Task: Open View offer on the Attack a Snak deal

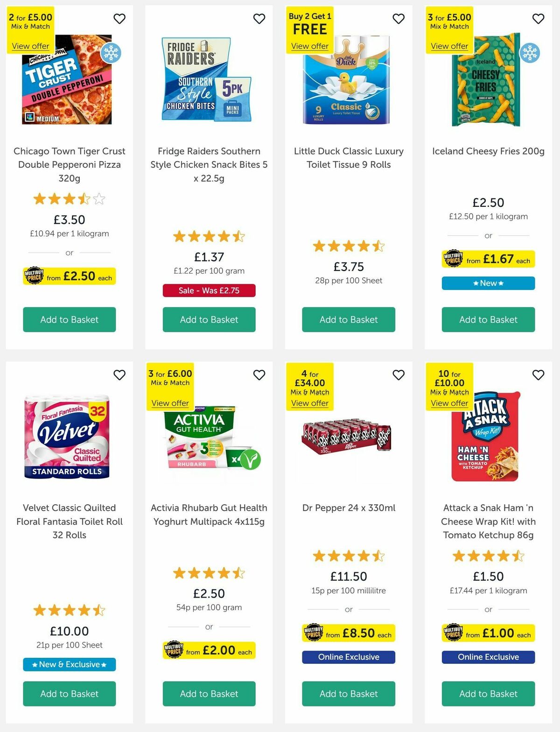Action: [x=449, y=403]
